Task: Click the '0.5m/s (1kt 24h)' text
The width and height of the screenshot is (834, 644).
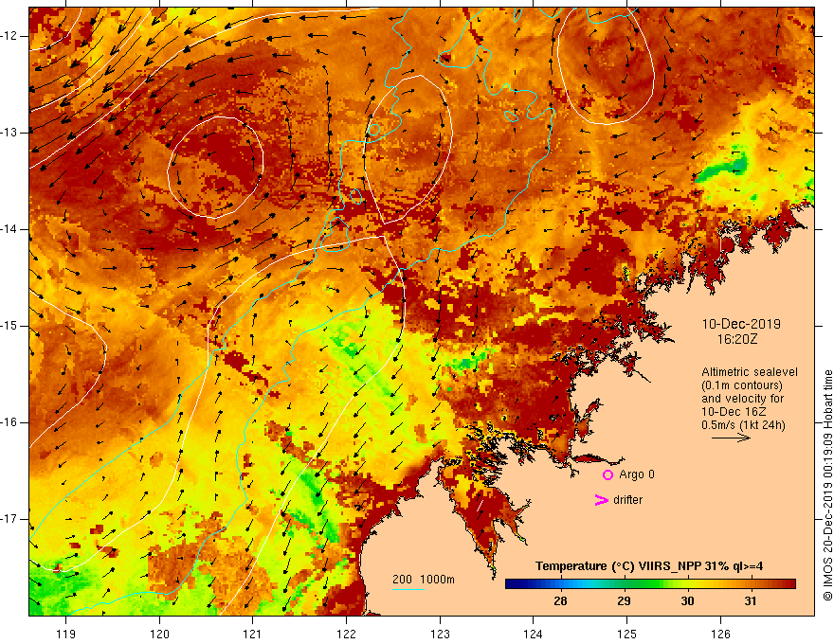Action: tap(743, 425)
